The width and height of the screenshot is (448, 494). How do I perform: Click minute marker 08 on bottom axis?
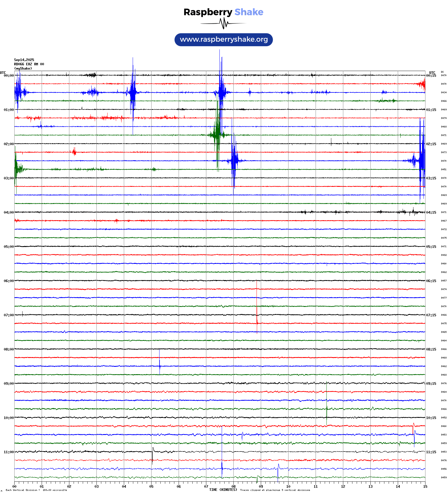coord(233,487)
